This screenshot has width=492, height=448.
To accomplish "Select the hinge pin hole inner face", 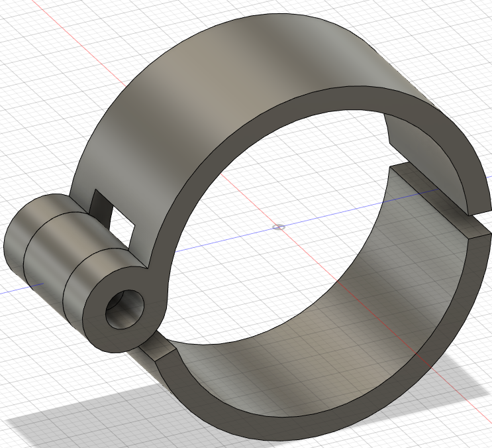I will point(124,309).
